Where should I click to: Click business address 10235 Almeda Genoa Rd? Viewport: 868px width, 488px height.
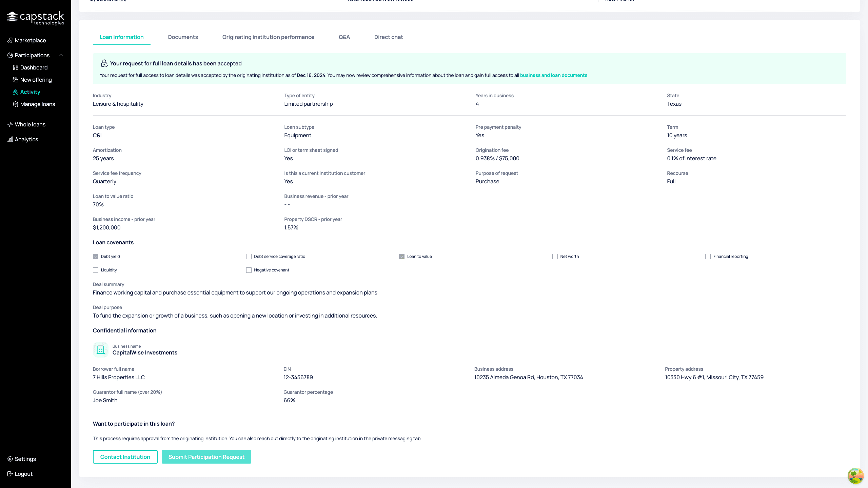[529, 377]
